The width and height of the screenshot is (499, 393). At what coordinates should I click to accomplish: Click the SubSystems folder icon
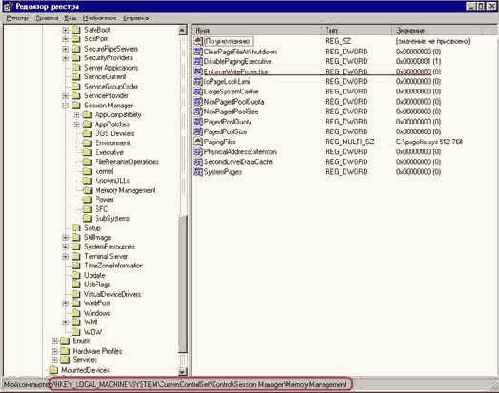[x=87, y=218]
